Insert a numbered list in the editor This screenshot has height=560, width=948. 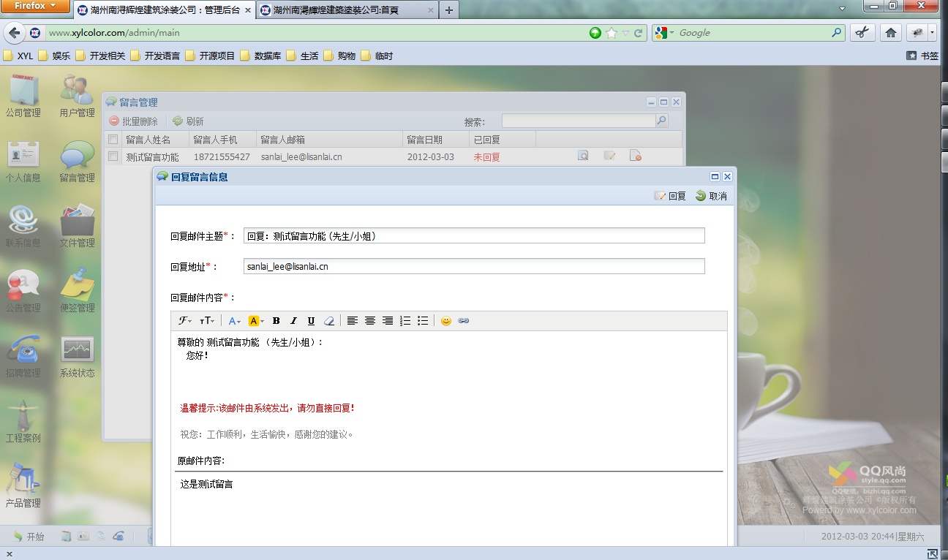[x=405, y=321]
